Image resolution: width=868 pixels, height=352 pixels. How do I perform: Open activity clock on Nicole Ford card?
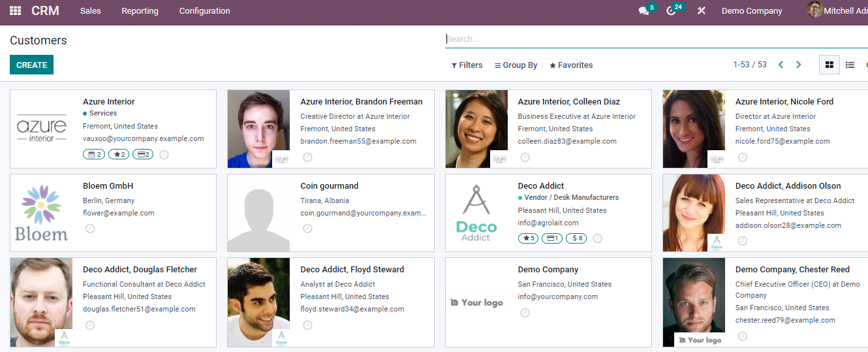click(x=742, y=157)
